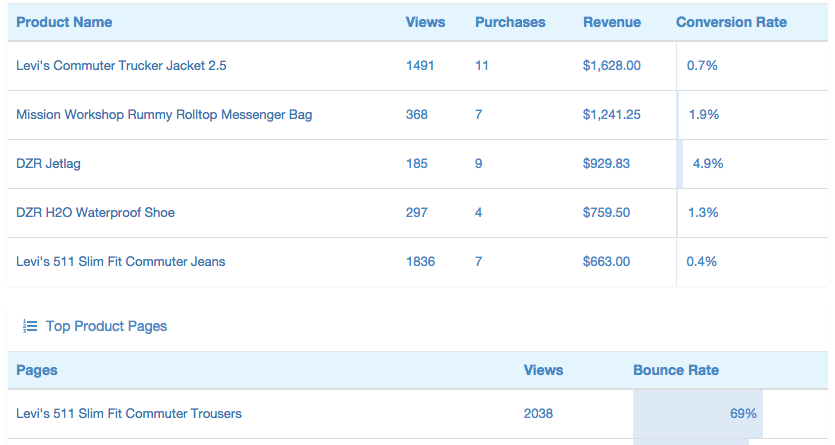Open Mission Workshop Rummy Rolltop Messenger Bag
The width and height of the screenshot is (835, 445).
click(x=164, y=114)
